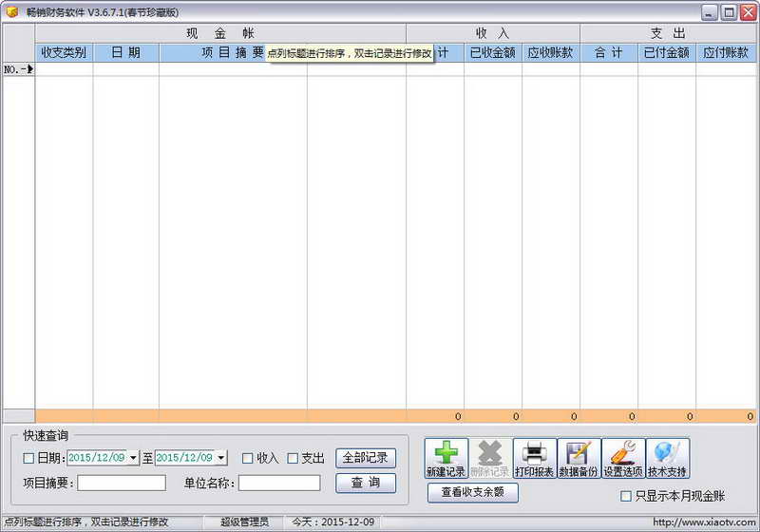Open 技术支持 globe icon
The height and width of the screenshot is (532, 760).
pyautogui.click(x=668, y=458)
